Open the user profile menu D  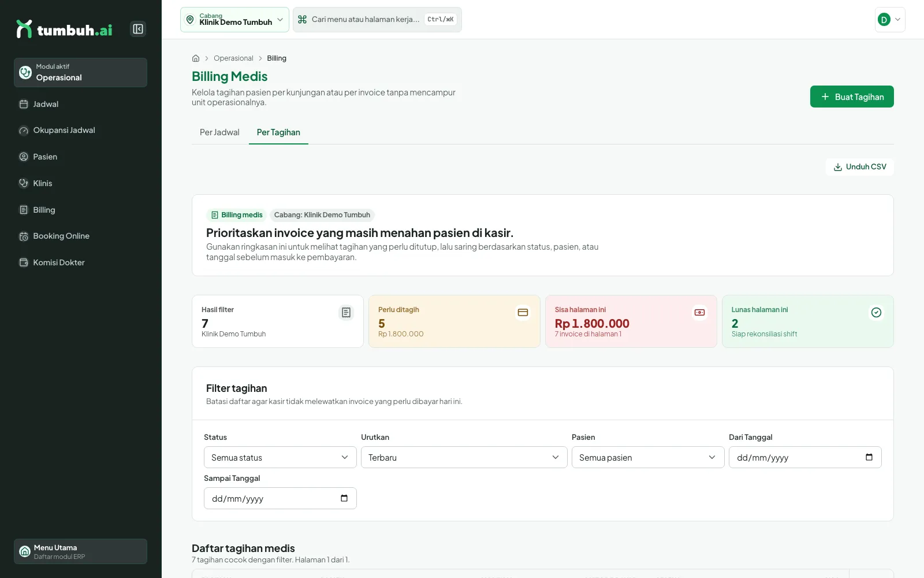tap(890, 20)
